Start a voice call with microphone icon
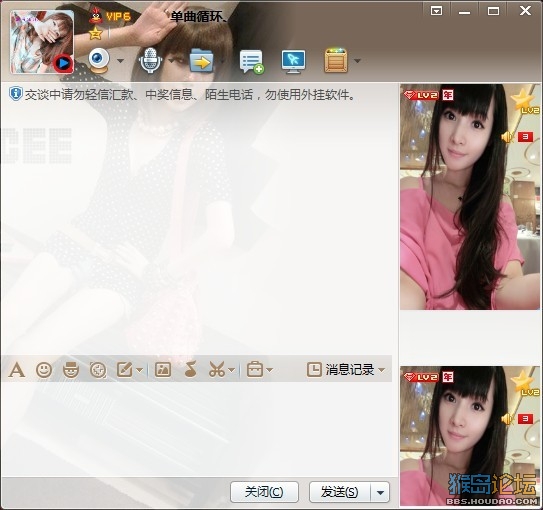Image resolution: width=543 pixels, height=510 pixels. coord(150,61)
